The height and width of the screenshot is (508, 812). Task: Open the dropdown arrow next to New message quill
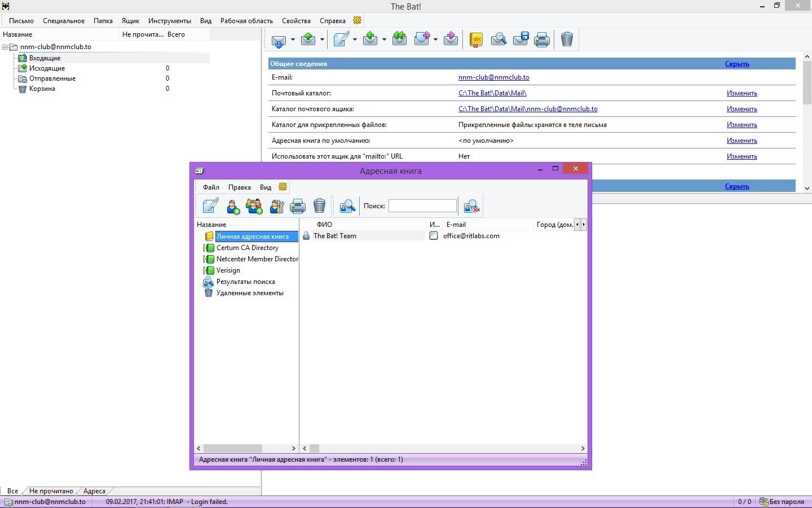tap(355, 40)
